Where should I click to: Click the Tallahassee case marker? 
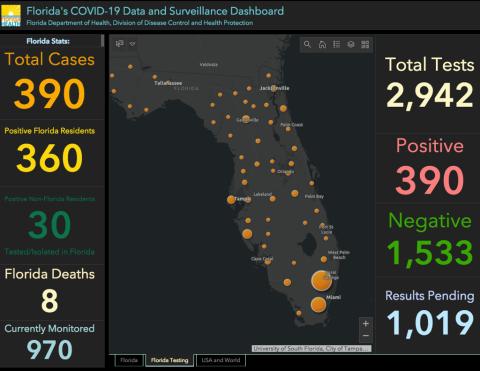pos(155,77)
